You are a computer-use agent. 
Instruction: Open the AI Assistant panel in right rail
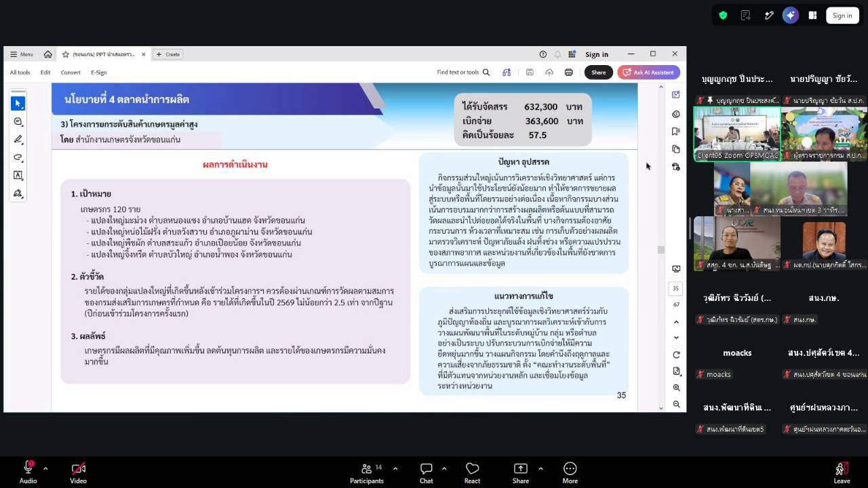click(676, 95)
